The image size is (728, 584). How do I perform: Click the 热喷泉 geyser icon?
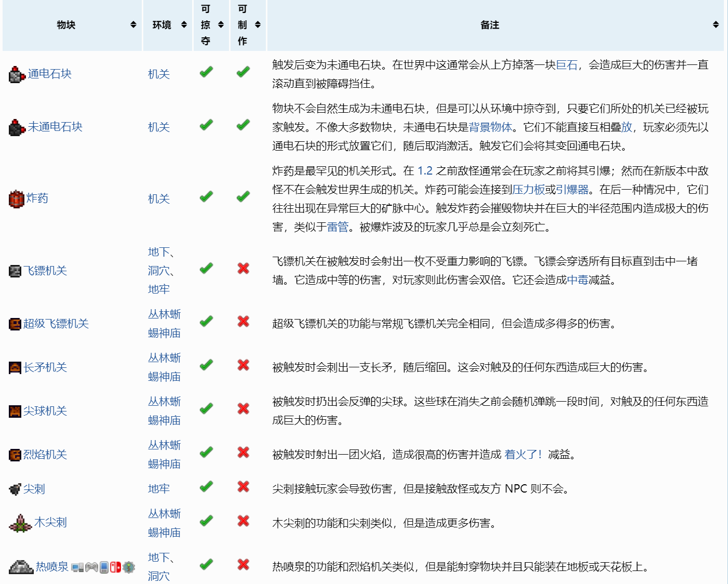coord(21,567)
